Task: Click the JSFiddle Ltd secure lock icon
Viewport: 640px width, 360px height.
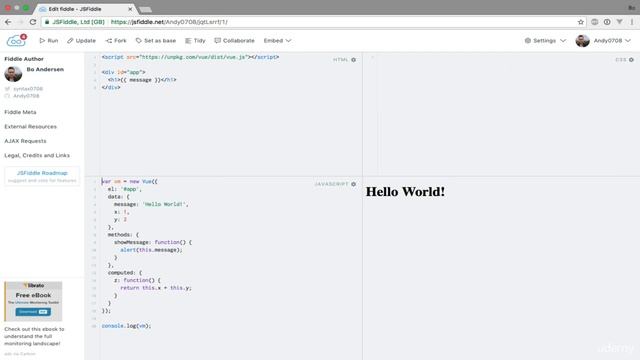Action: pos(47,22)
